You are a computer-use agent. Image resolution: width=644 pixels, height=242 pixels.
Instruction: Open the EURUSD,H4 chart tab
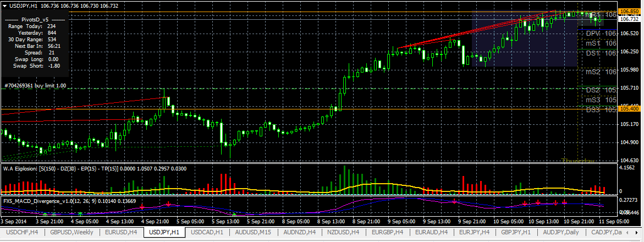click(x=121, y=232)
